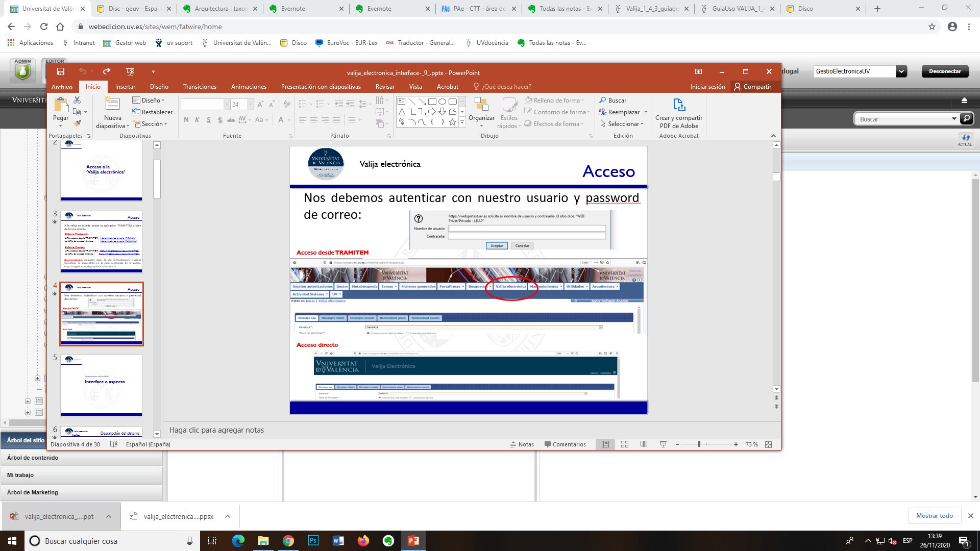Click the Nueva diapositiva icon
This screenshot has width=980, height=551.
[x=112, y=104]
